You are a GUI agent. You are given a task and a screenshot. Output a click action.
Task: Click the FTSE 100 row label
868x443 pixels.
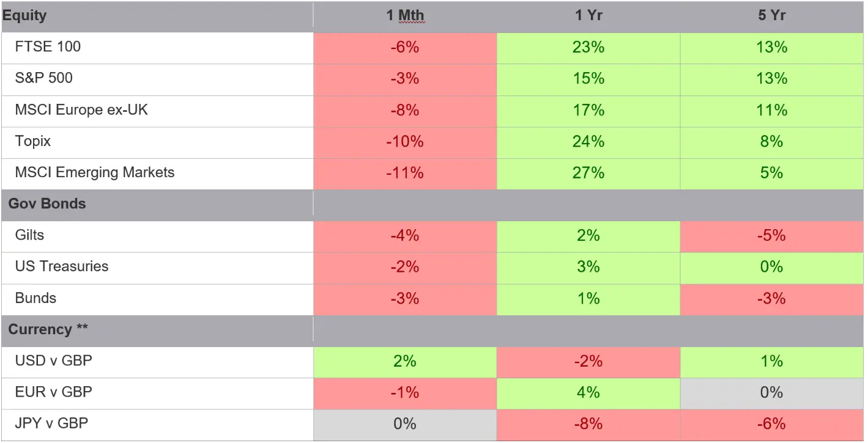pos(48,47)
